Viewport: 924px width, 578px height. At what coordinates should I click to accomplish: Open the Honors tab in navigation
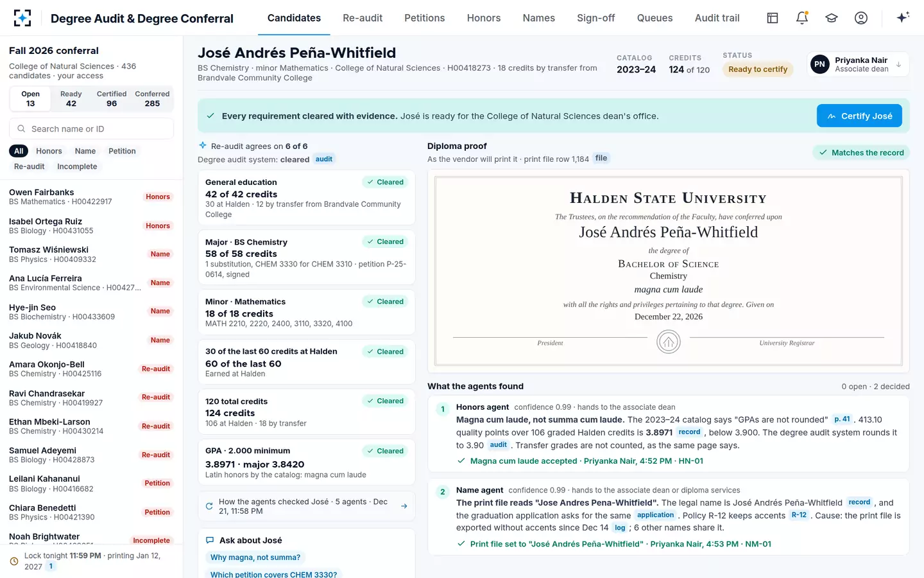484,18
